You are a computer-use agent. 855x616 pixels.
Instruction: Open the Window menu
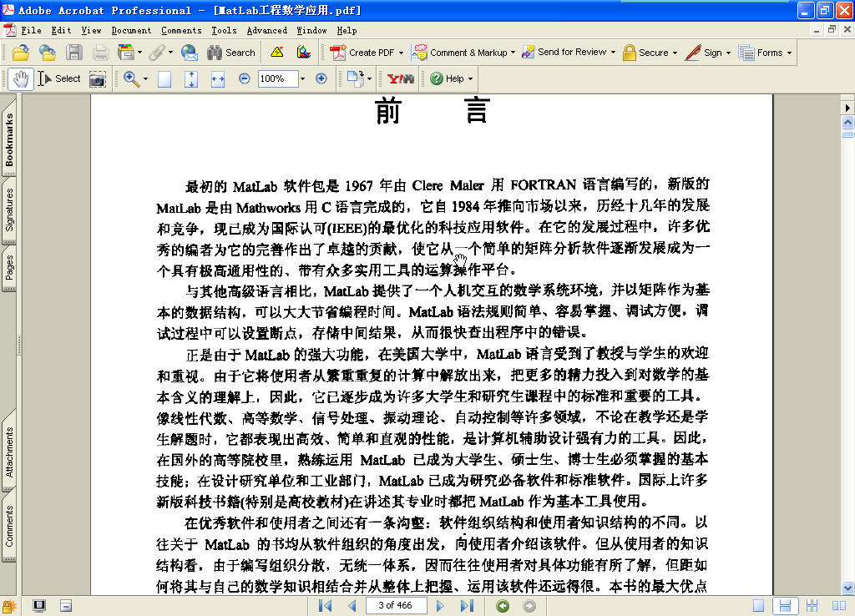pos(311,31)
